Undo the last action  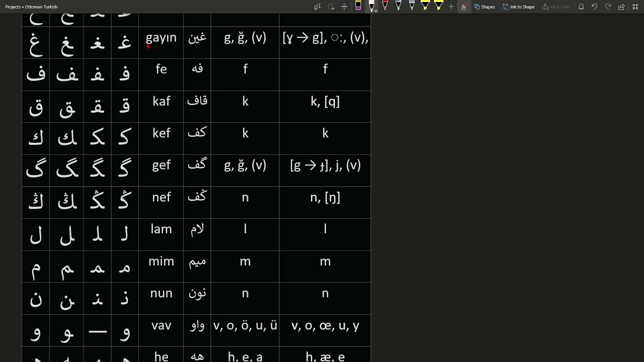[595, 7]
